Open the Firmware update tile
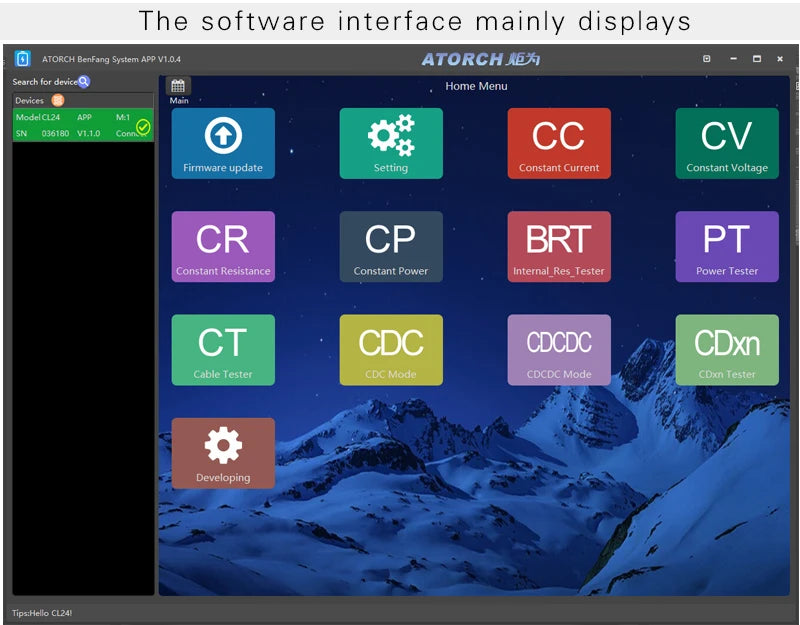The image size is (800, 625). tap(223, 143)
